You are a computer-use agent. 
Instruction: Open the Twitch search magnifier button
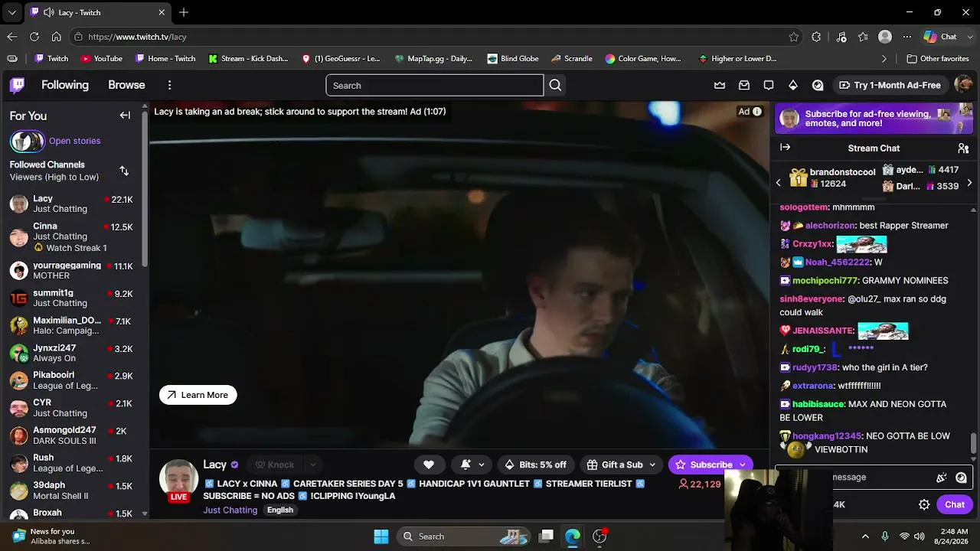[555, 85]
